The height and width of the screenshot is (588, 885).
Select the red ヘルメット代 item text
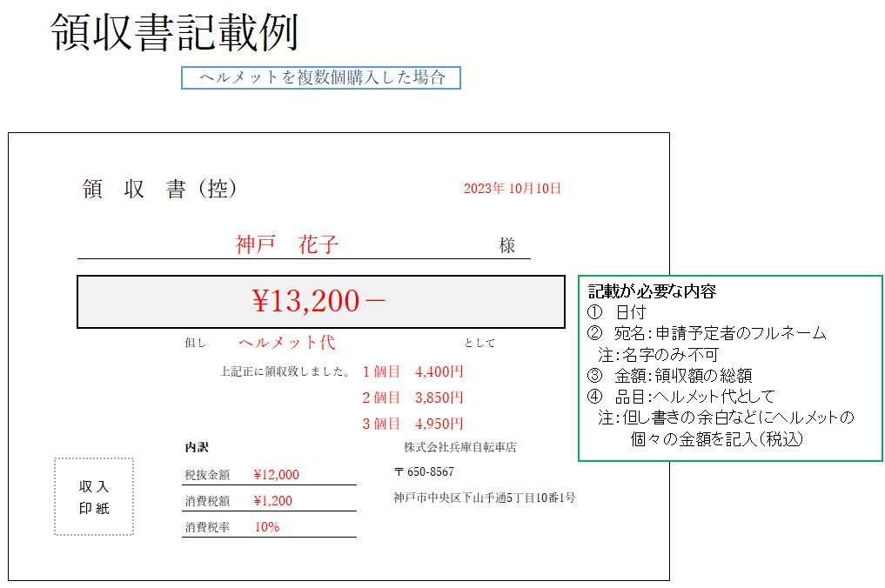(286, 343)
